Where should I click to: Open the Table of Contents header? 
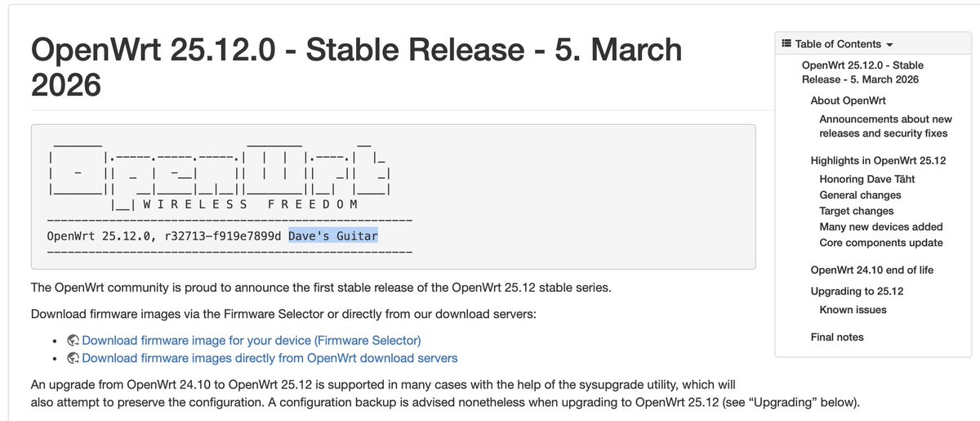coord(838,44)
